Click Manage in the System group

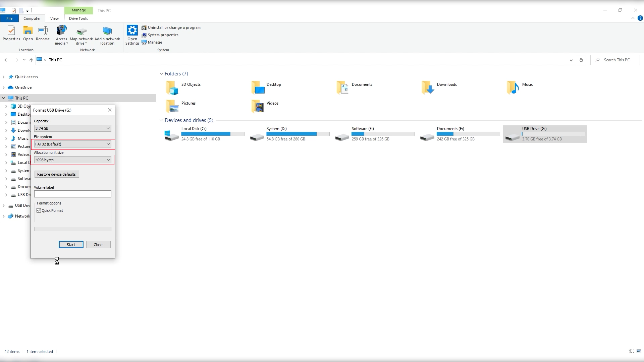pyautogui.click(x=152, y=42)
